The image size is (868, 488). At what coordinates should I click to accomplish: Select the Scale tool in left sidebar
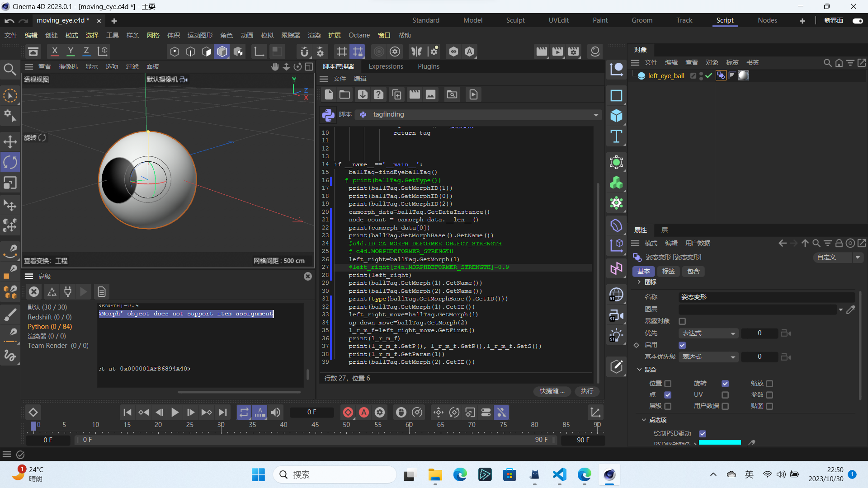pos(10,183)
